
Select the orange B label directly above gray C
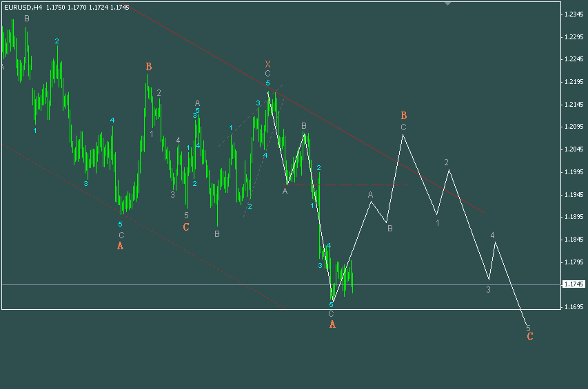pos(403,115)
